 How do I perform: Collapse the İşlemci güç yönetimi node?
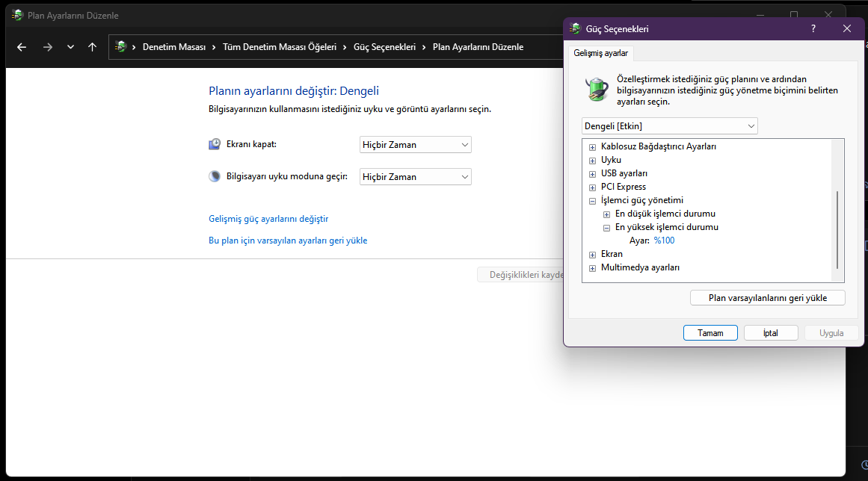pyautogui.click(x=592, y=201)
